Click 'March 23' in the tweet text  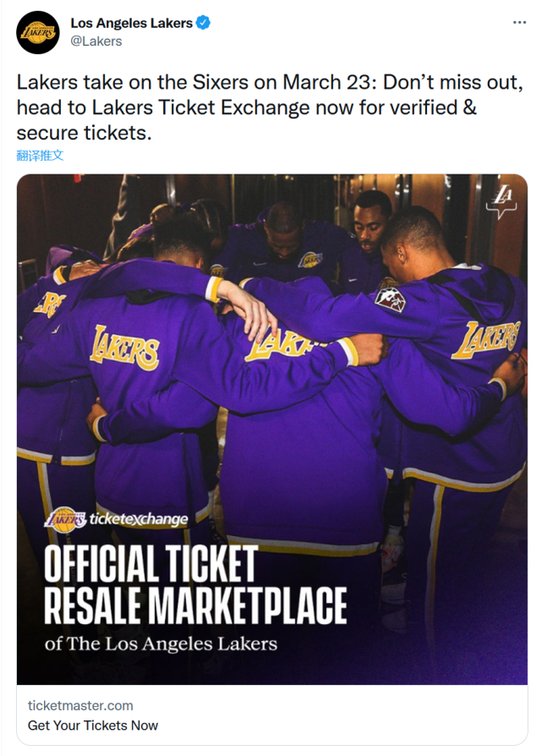tap(323, 84)
